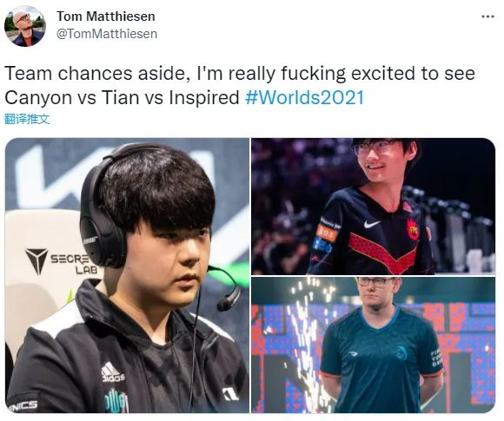
Task: Click the 翻译推文 translate tweet link
Action: tap(27, 119)
